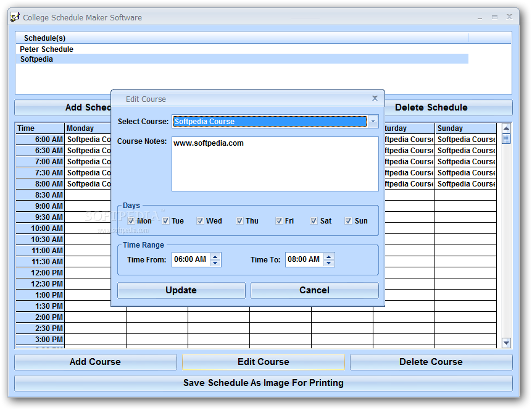Uncheck the Mon day checkbox

tap(131, 221)
